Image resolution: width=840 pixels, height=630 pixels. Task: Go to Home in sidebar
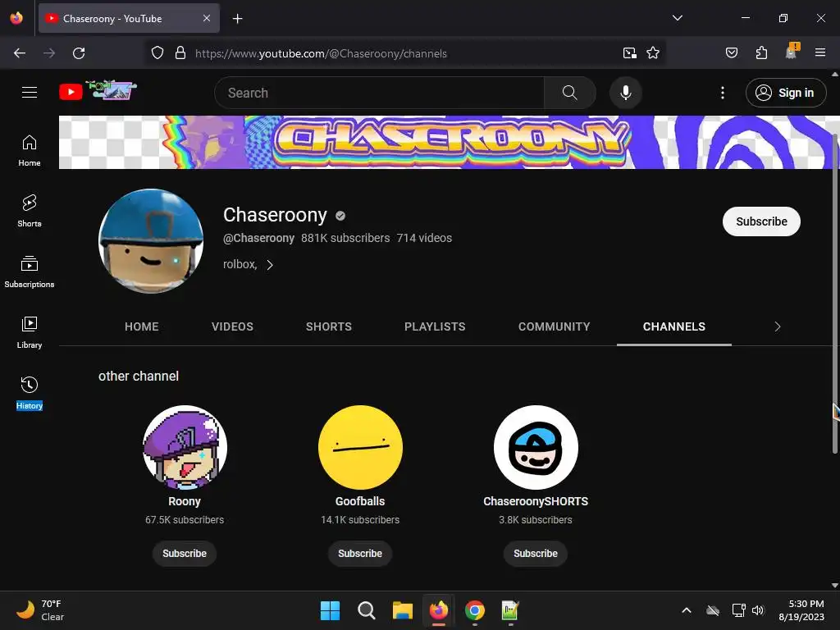click(30, 151)
